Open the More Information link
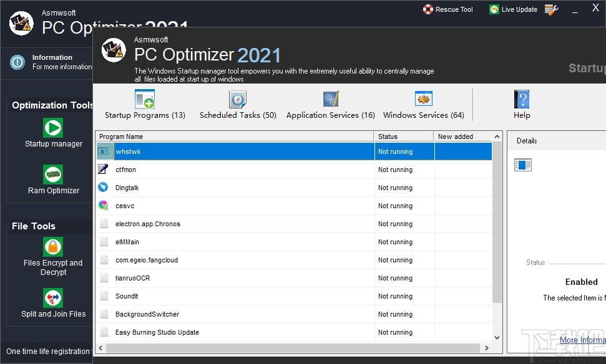 582,340
